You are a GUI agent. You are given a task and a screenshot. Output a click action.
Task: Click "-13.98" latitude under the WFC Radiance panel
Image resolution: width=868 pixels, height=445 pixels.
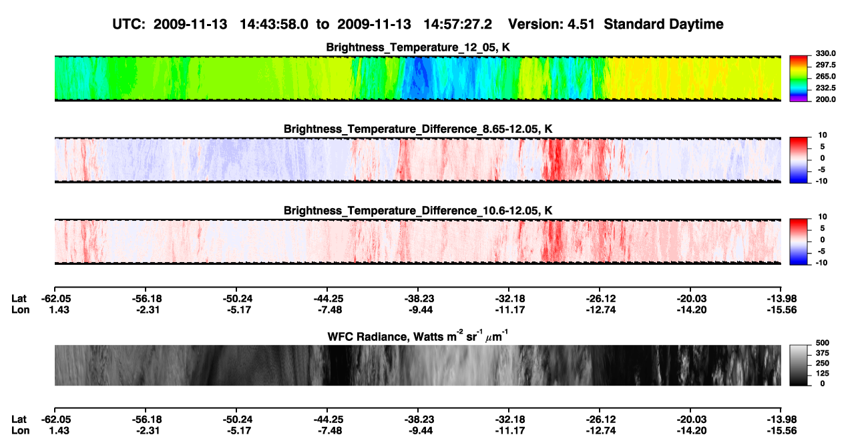pos(781,420)
